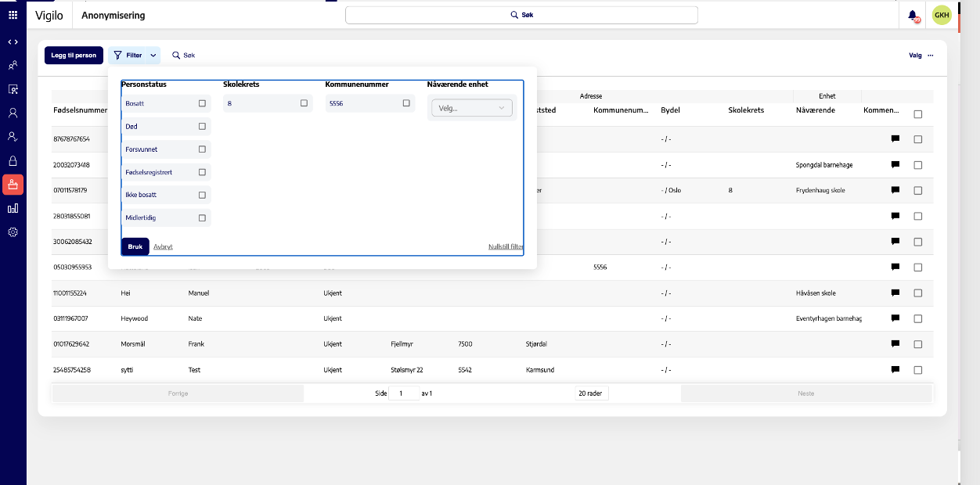Screen dimensions: 980x485
Task: Collapse Filter using its chevron arrow
Action: (x=153, y=56)
